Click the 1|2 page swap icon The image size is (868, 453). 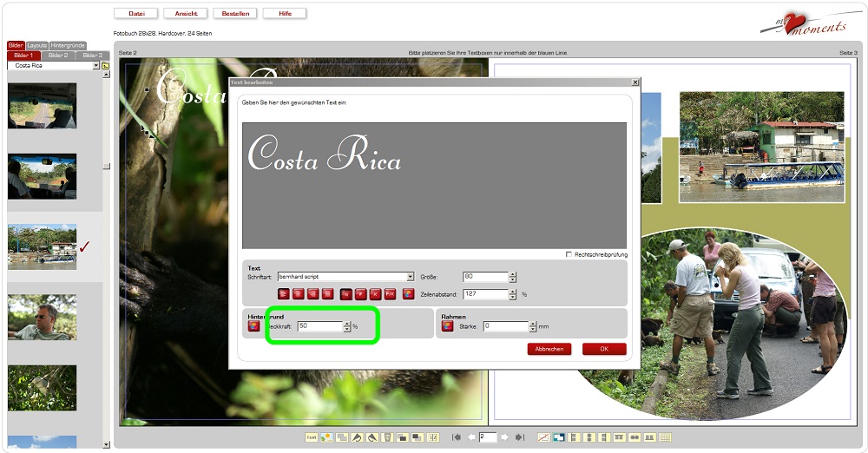[433, 437]
